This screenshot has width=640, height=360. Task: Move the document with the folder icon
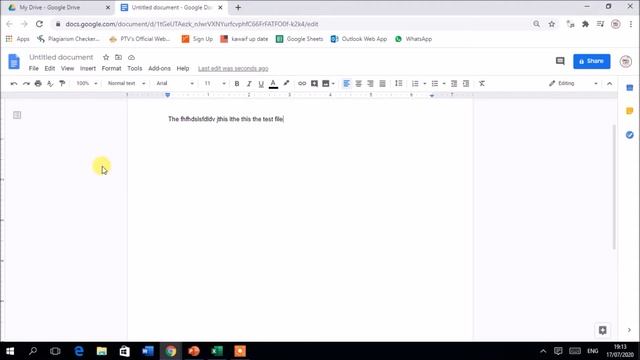[x=118, y=57]
